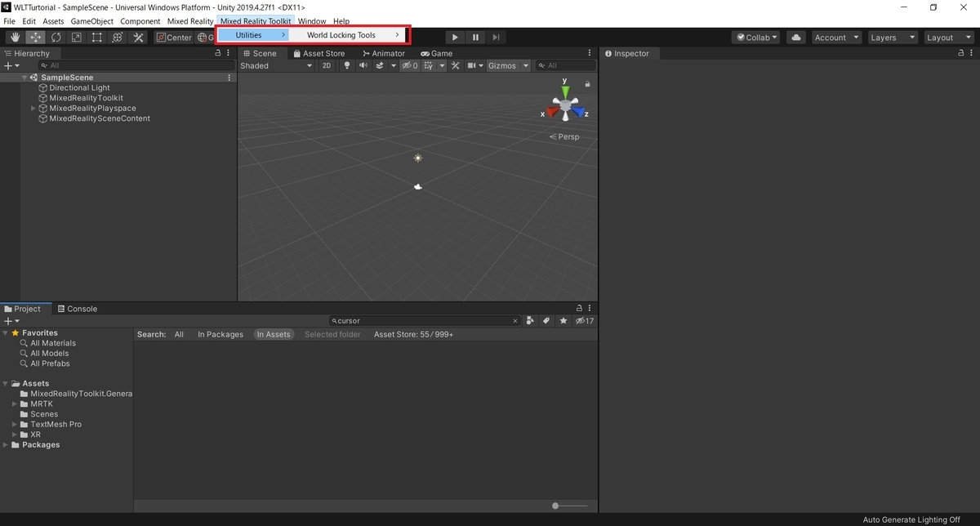Open the Layout dropdown

tap(947, 38)
